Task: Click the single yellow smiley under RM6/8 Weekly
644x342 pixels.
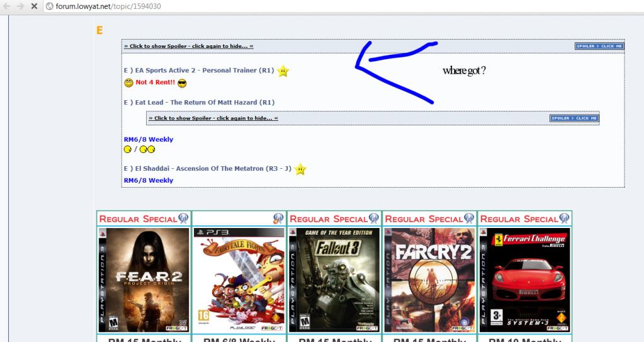Action: pyautogui.click(x=128, y=150)
